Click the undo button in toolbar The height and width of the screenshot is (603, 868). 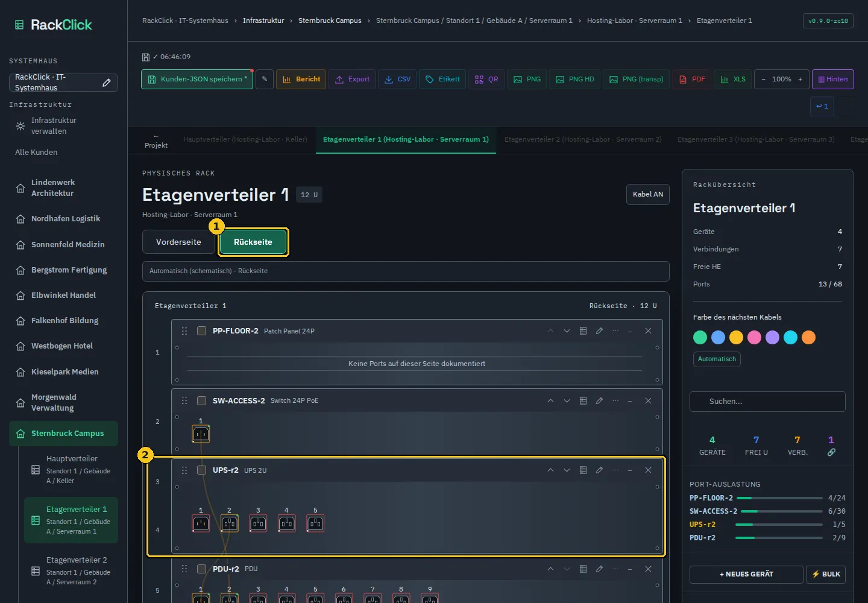pos(822,106)
